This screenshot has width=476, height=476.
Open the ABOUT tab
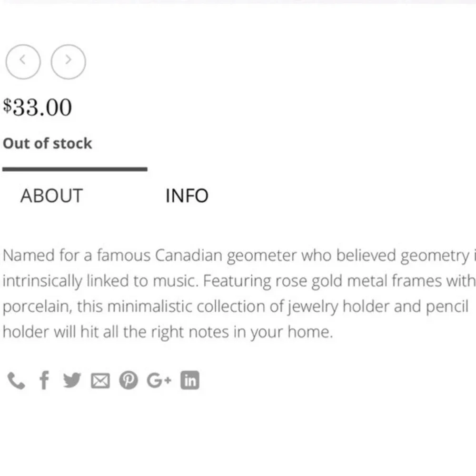(51, 196)
